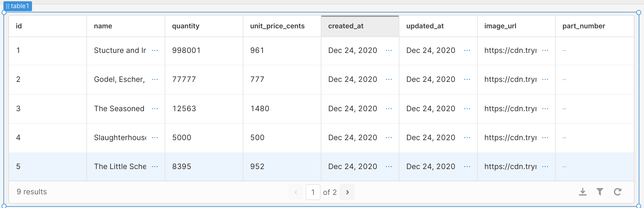This screenshot has height=208, width=644.
Task: Click the unit_price_cents column header
Action: (x=277, y=26)
